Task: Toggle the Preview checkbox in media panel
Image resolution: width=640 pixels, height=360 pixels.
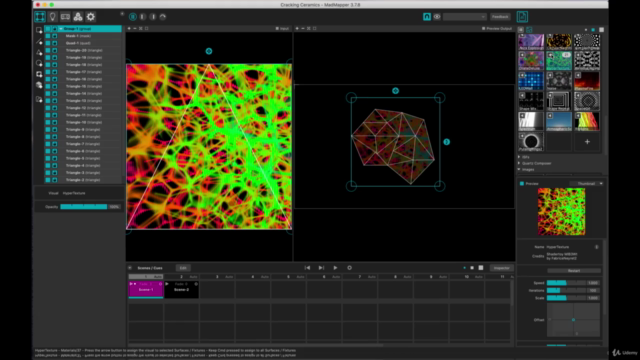Action: pos(522,184)
